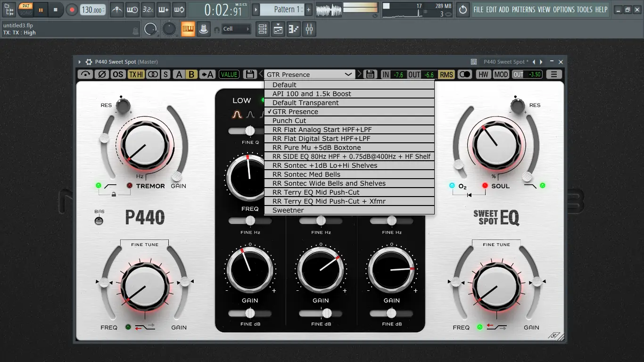Toggle the red SOUL LED button
This screenshot has height=362, width=644.
[485, 186]
